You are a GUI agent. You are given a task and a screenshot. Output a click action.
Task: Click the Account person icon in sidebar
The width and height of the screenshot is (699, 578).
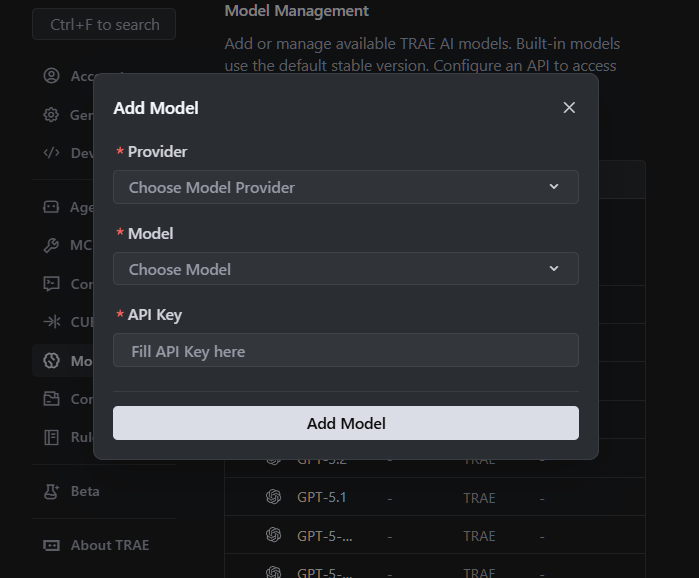[51, 76]
